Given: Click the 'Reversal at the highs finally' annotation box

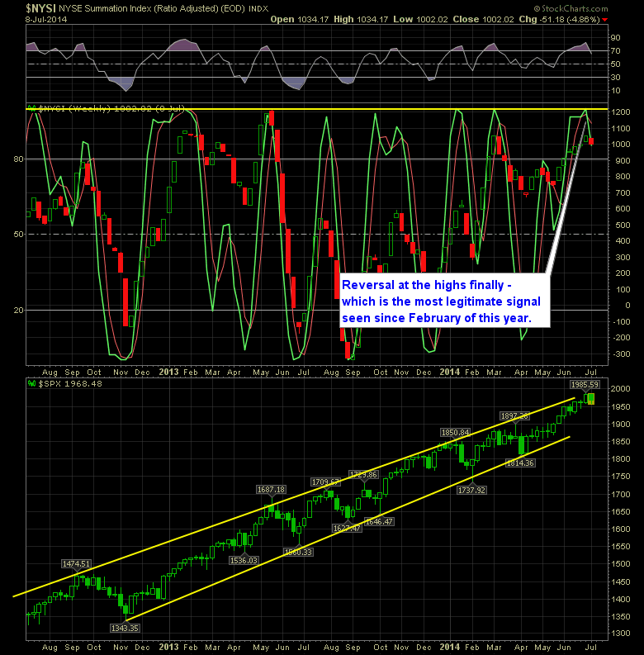Looking at the screenshot, I should [x=444, y=301].
